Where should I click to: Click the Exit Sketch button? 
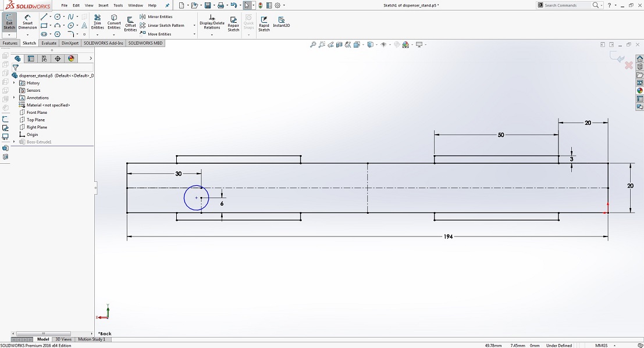(x=9, y=21)
